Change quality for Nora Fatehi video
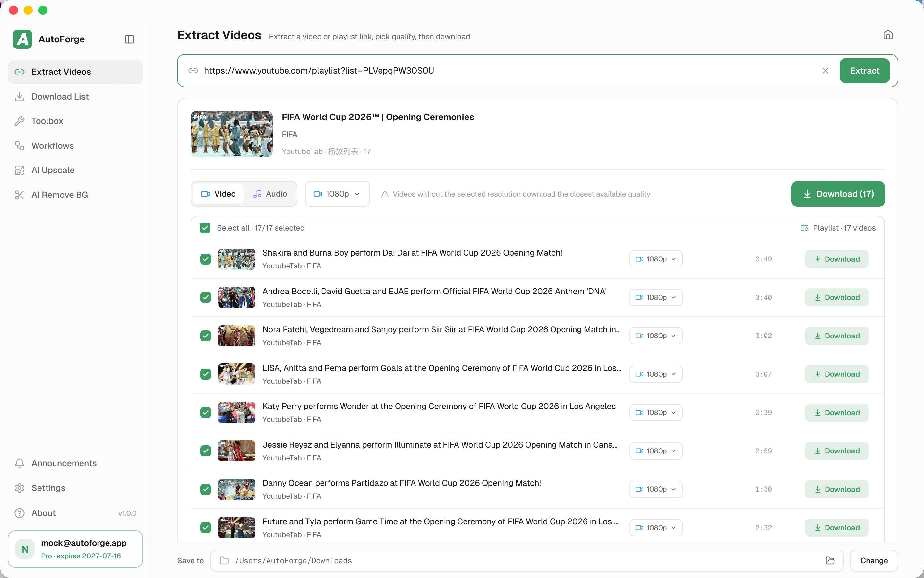This screenshot has width=924, height=578. tap(656, 336)
